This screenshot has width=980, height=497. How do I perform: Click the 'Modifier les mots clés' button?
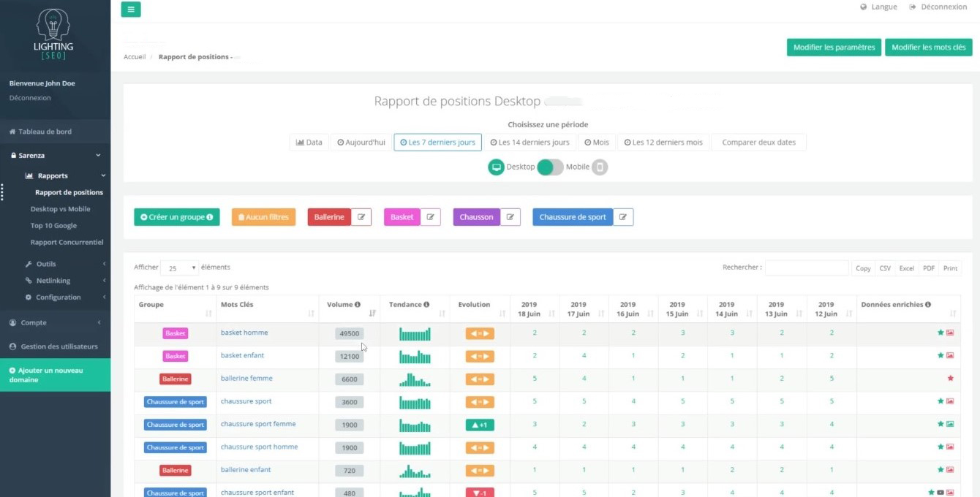click(x=928, y=48)
